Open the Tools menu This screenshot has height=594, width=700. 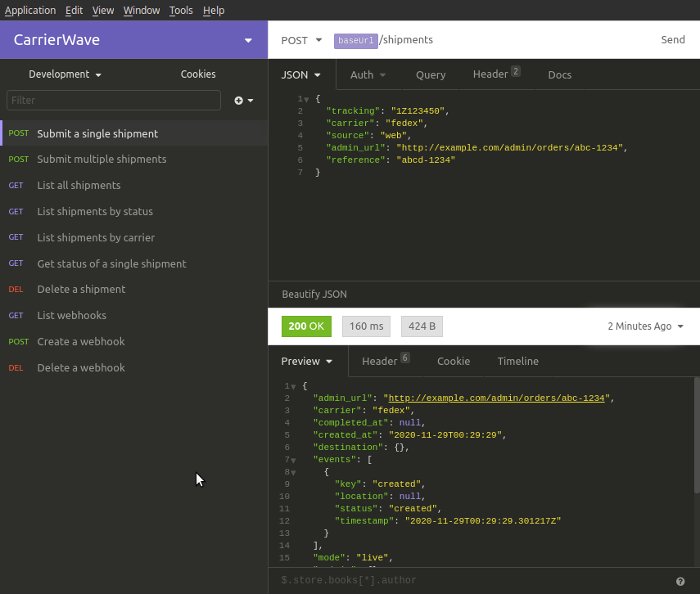tap(181, 11)
